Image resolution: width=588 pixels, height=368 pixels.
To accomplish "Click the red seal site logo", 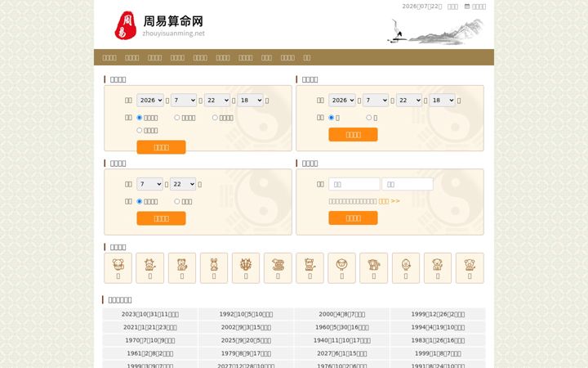I will click(126, 25).
